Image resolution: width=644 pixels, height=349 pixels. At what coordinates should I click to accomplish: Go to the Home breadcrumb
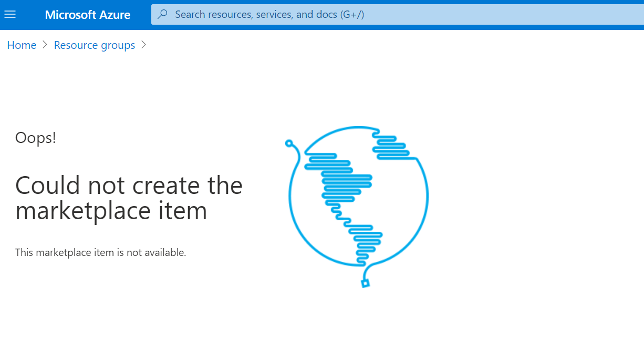click(x=22, y=45)
